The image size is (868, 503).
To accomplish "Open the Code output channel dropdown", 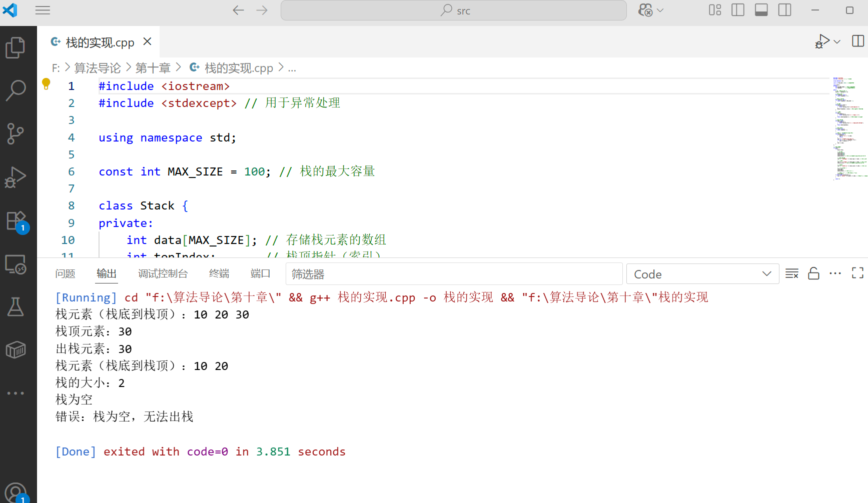I will point(702,274).
